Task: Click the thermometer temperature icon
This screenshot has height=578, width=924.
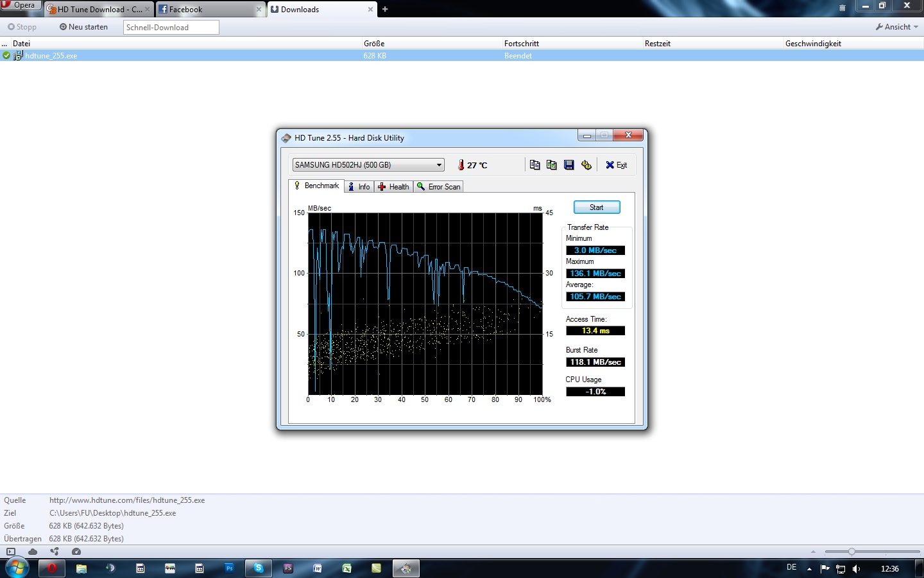Action: click(x=461, y=165)
